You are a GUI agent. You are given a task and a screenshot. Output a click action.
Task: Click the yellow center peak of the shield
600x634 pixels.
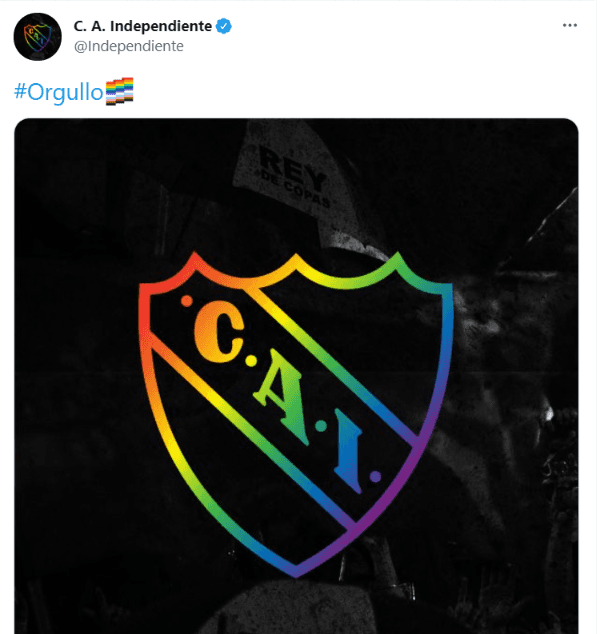(x=296, y=260)
